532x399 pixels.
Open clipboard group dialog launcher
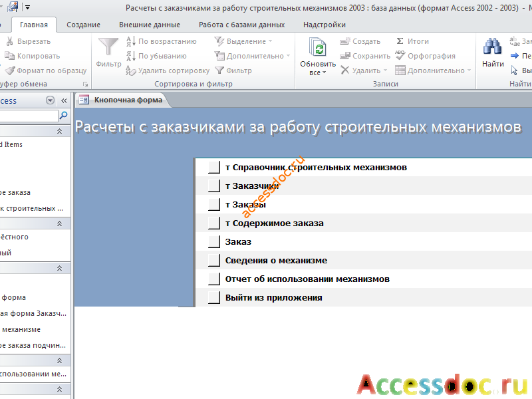86,84
